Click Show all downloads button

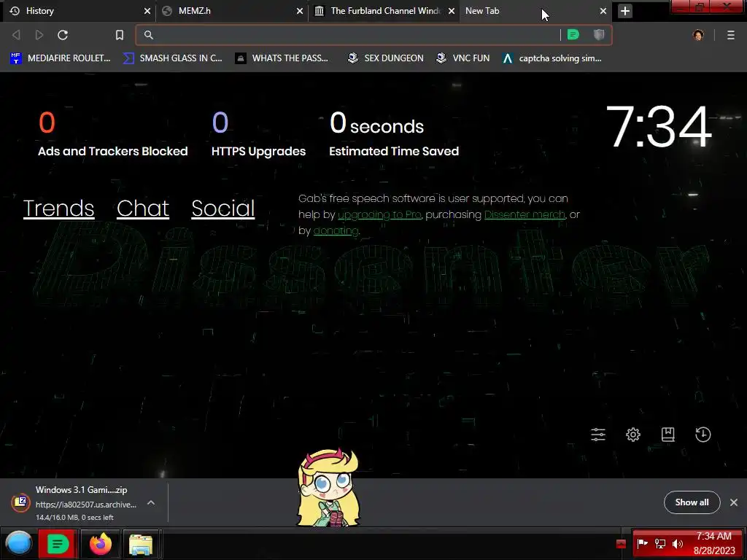point(692,502)
